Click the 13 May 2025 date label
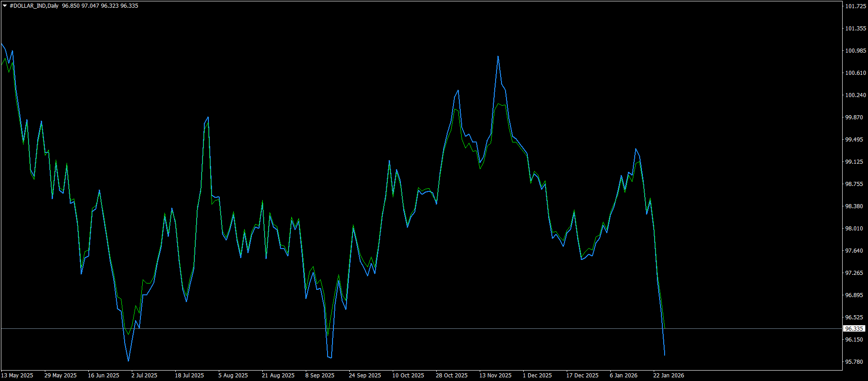Screen dimensions: 868x381 click(17, 375)
